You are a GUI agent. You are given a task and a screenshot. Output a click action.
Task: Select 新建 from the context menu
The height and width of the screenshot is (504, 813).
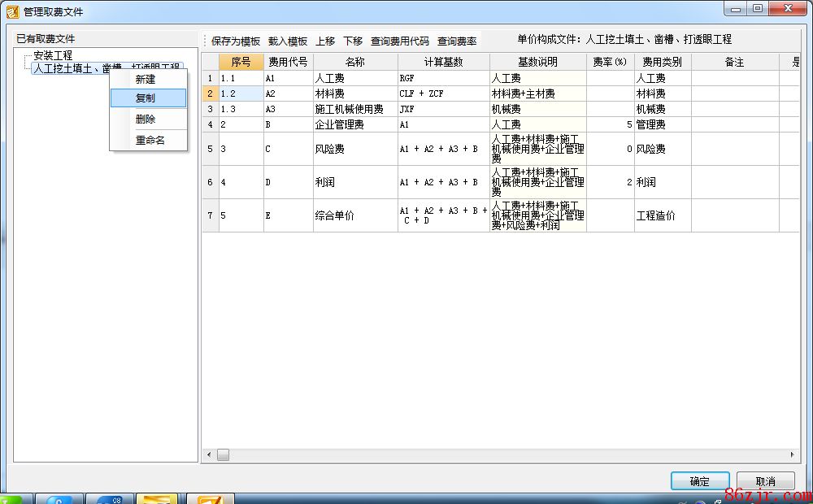(146, 80)
